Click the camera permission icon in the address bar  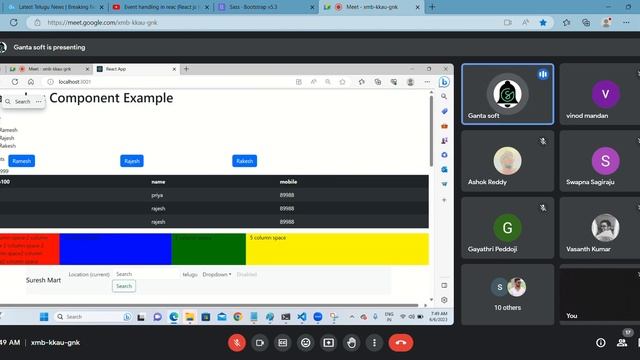[x=507, y=22]
